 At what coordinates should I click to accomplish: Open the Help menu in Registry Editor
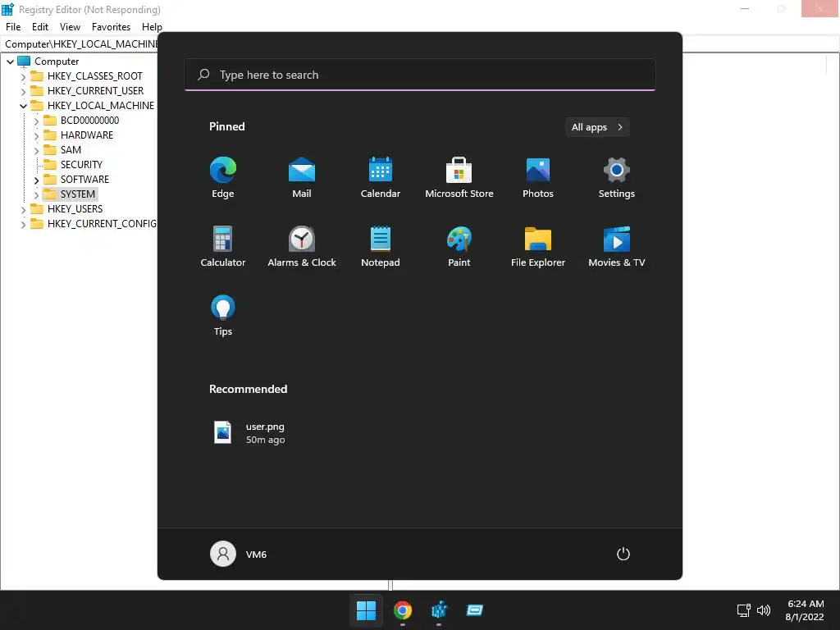pyautogui.click(x=152, y=27)
